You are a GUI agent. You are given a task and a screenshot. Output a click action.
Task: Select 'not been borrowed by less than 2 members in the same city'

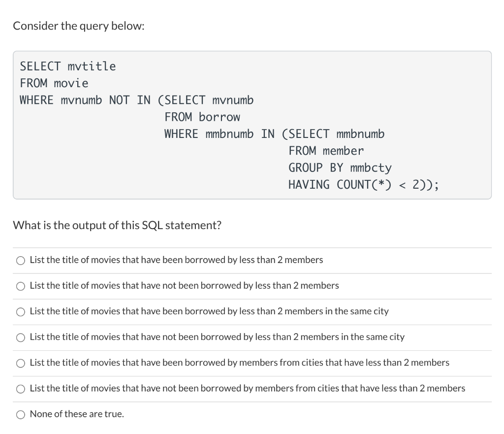pyautogui.click(x=218, y=337)
